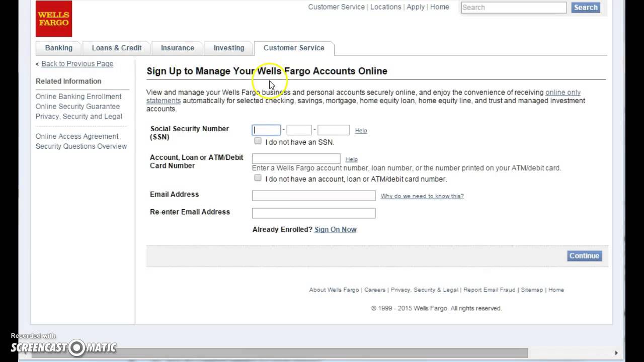
Task: Open Privacy, Security and Legal sidebar link
Action: pyautogui.click(x=79, y=116)
